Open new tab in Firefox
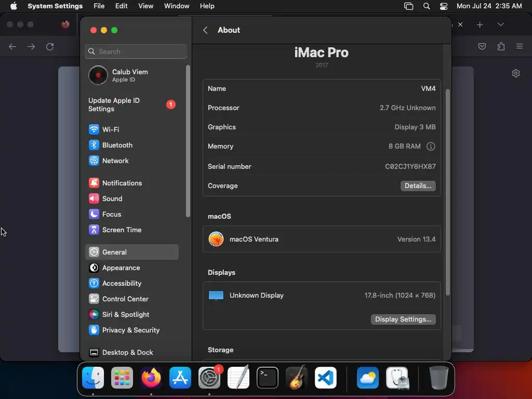This screenshot has height=399, width=532. [480, 25]
